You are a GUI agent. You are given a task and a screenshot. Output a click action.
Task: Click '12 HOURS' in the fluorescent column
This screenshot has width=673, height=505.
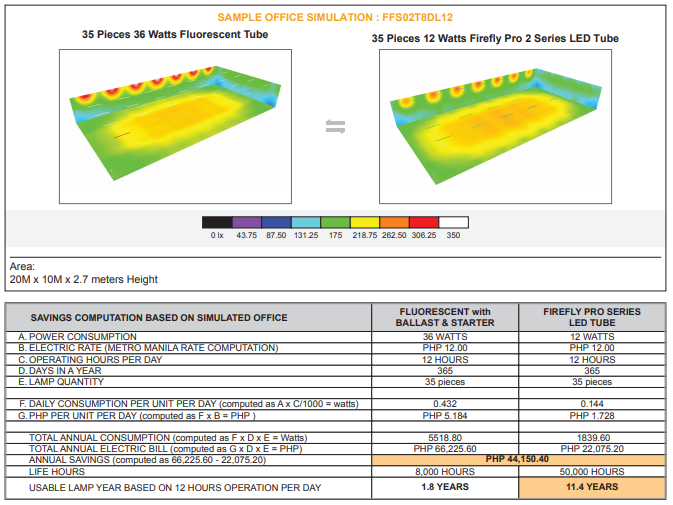click(x=445, y=360)
